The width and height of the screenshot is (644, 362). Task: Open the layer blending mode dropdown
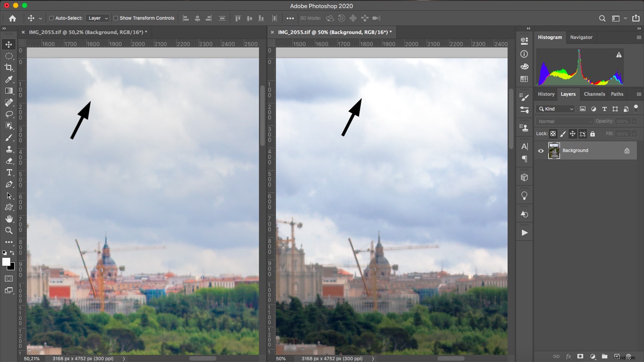click(564, 121)
